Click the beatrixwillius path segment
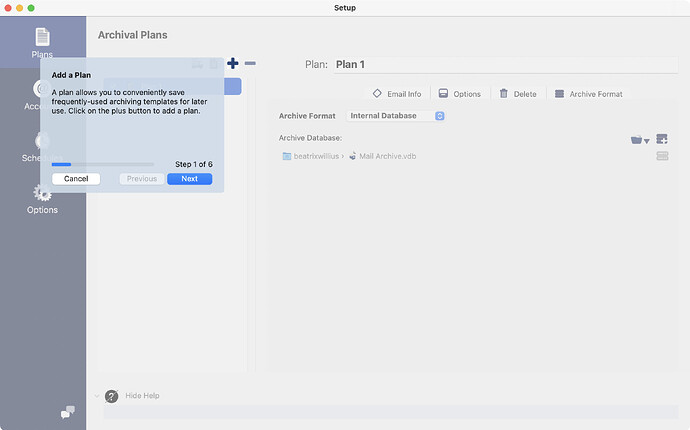The image size is (690, 430). pos(316,156)
